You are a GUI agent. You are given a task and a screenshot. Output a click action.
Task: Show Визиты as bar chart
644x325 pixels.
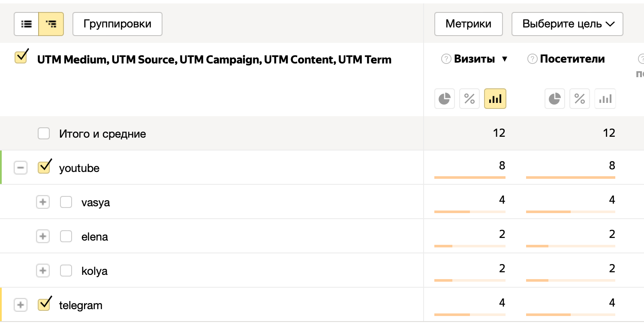pyautogui.click(x=495, y=99)
